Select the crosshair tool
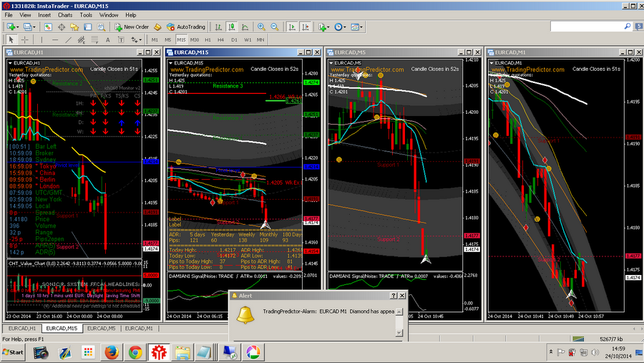 (x=24, y=39)
